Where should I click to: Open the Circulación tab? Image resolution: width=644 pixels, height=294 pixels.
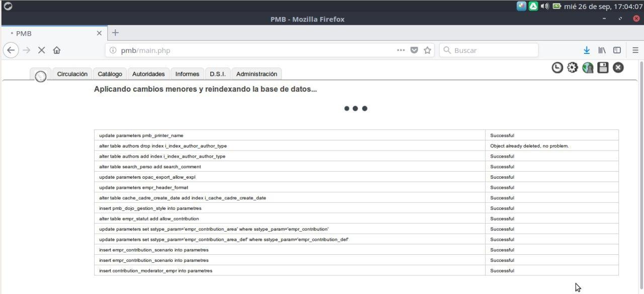point(72,74)
